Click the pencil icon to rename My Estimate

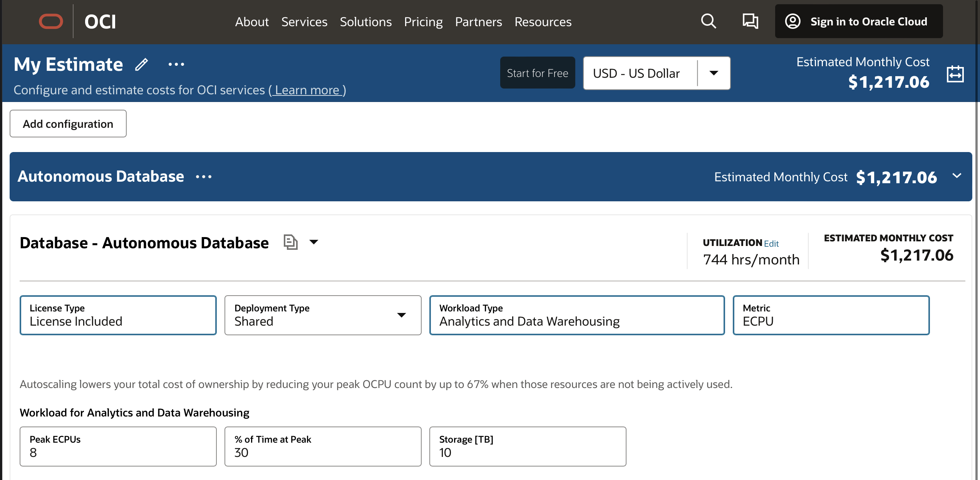[x=142, y=64]
